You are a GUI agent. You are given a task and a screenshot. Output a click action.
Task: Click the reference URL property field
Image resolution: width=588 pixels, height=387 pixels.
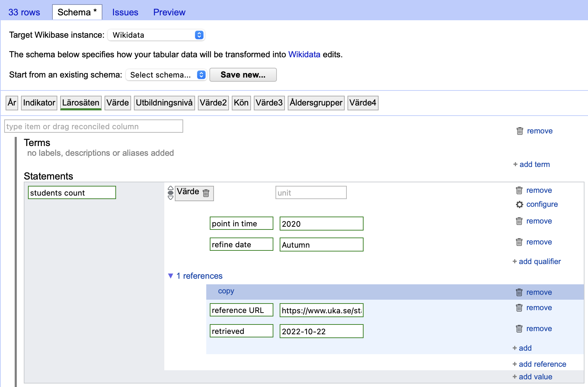(x=242, y=310)
